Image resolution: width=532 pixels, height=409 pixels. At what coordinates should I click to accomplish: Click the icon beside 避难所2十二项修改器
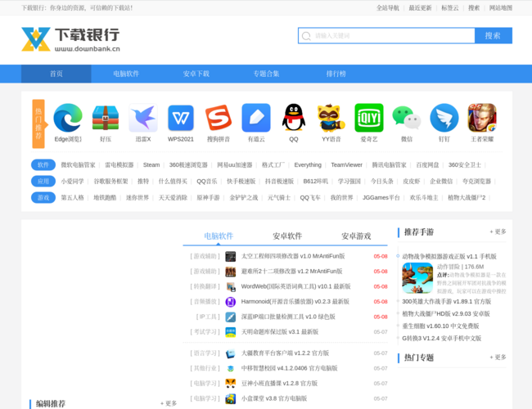click(x=230, y=272)
